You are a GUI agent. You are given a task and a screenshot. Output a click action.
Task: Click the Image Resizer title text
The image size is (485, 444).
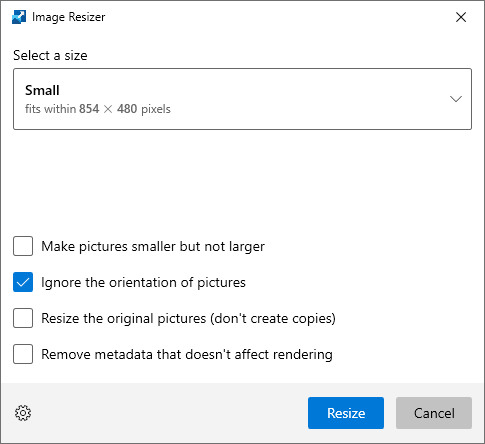coord(68,17)
